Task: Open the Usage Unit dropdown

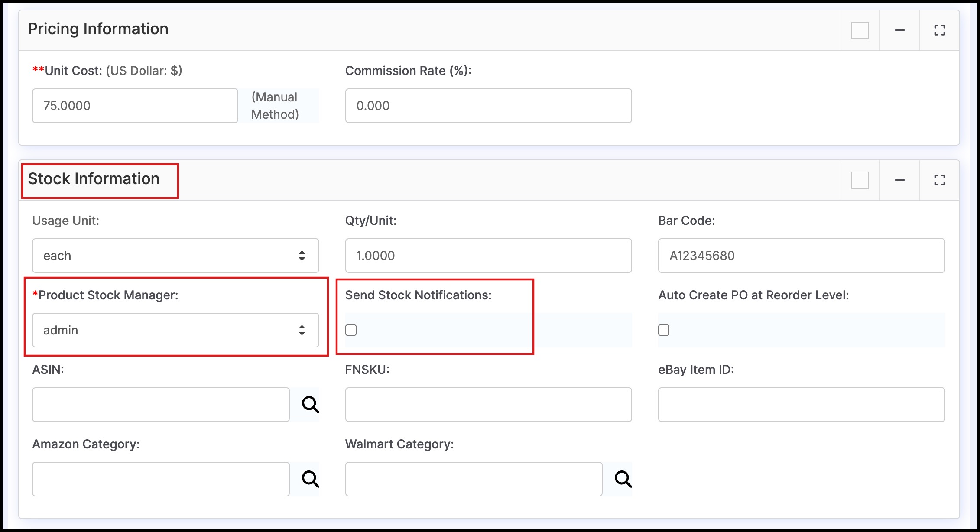Action: point(175,256)
